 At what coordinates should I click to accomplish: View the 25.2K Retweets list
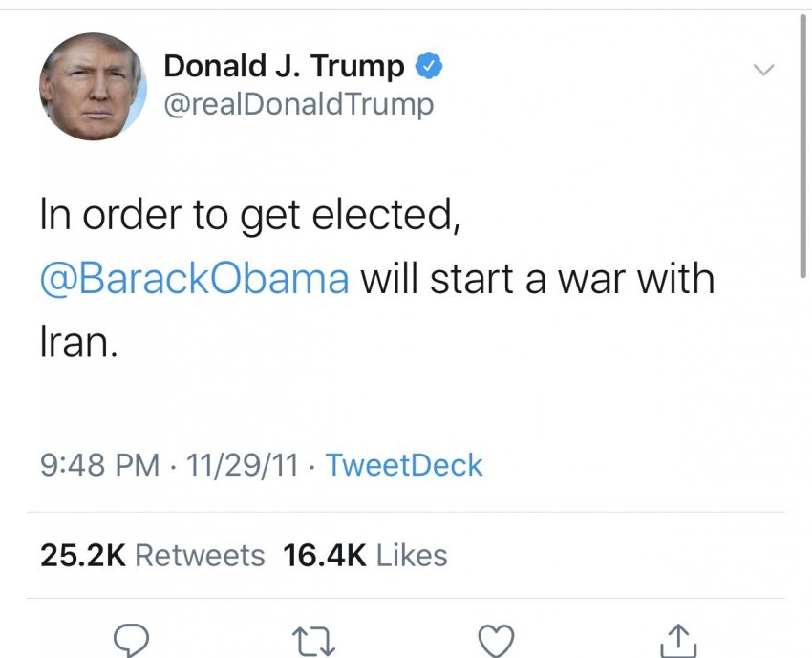[x=153, y=555]
